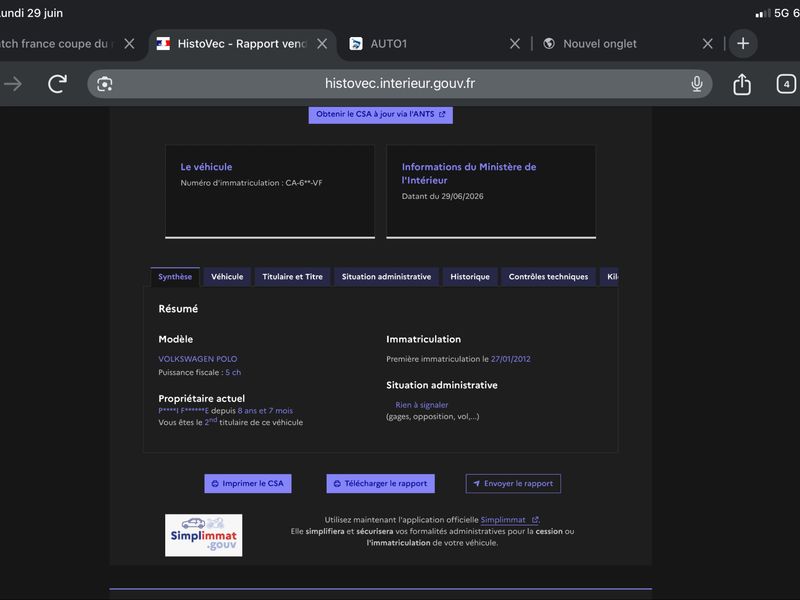800x600 pixels.
Task: Click the '8 ans et 7 mois' ownership duration
Action: (x=265, y=410)
